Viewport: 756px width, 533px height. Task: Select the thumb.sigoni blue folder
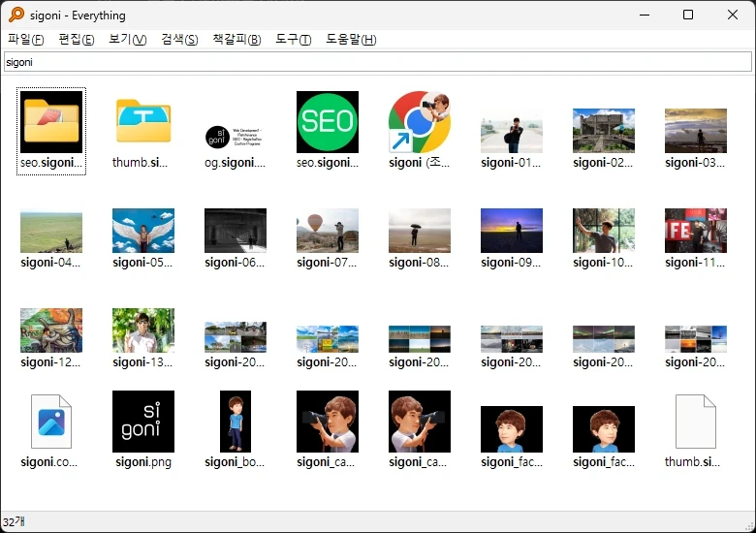[143, 122]
